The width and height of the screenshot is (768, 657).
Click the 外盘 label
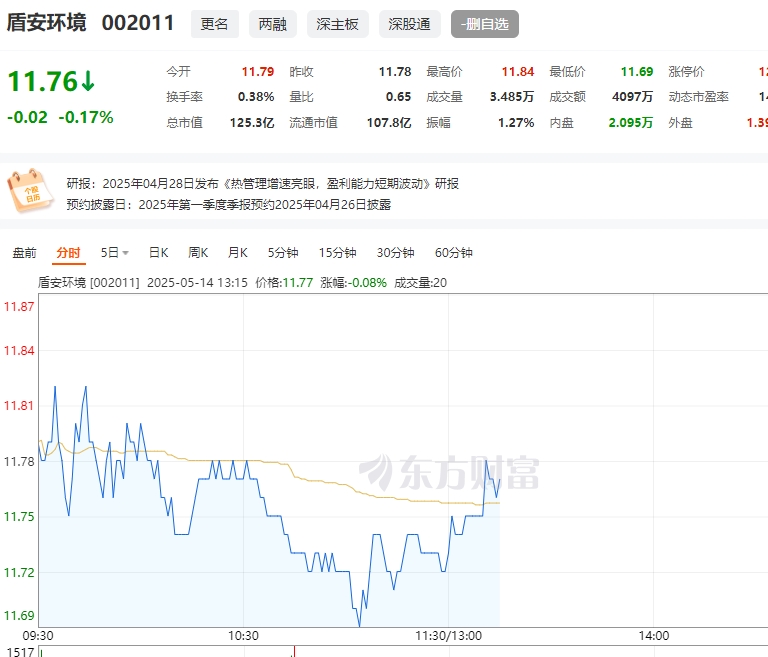680,122
